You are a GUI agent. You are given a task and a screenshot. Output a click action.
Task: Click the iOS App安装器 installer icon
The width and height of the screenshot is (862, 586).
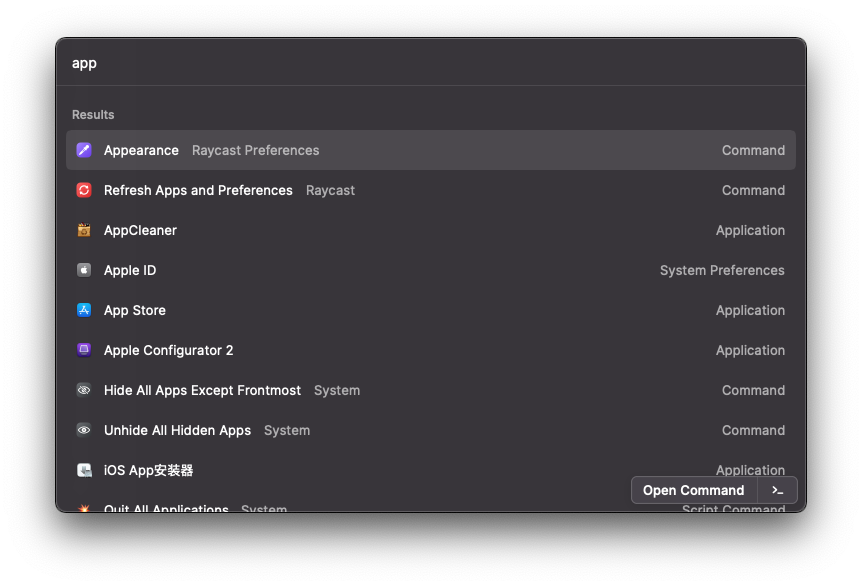point(84,470)
